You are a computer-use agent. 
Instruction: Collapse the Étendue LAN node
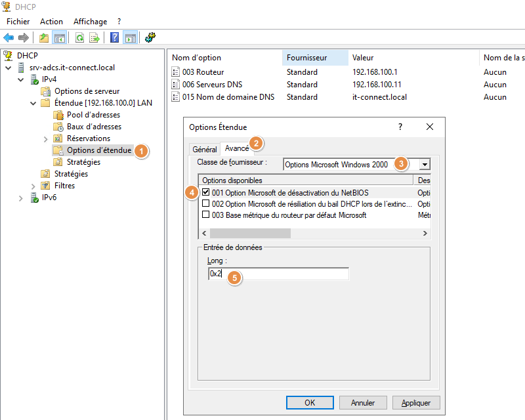point(33,103)
